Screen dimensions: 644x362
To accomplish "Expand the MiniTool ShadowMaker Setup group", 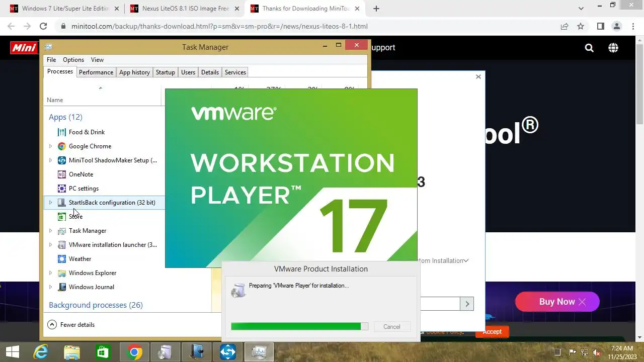I will [x=50, y=160].
